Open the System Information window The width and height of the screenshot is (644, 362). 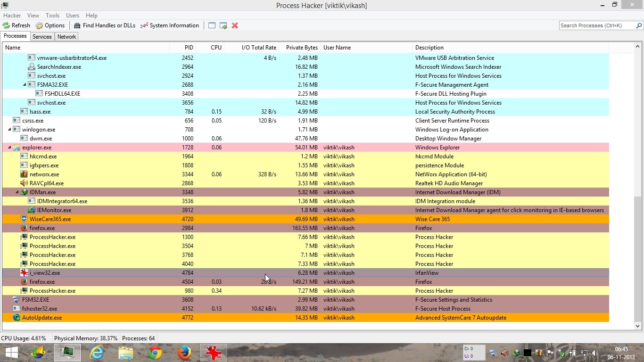pos(170,25)
